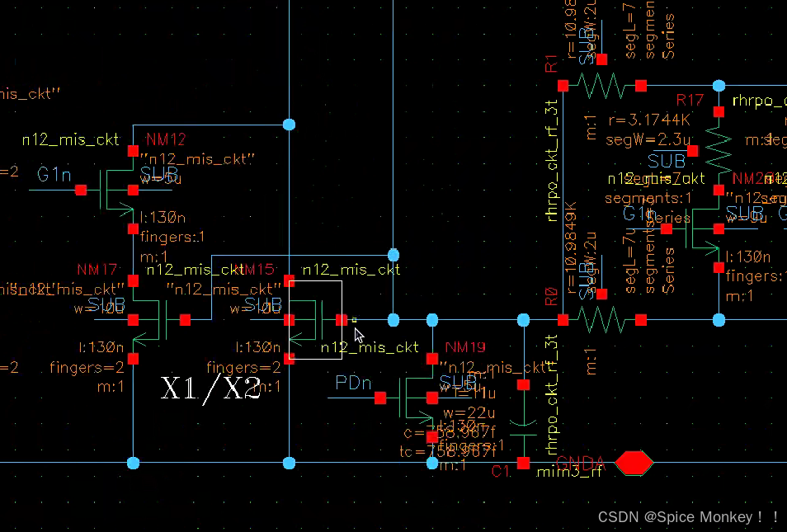
Task: Click the NM19 gate pin square by PDn
Action: click(x=380, y=398)
